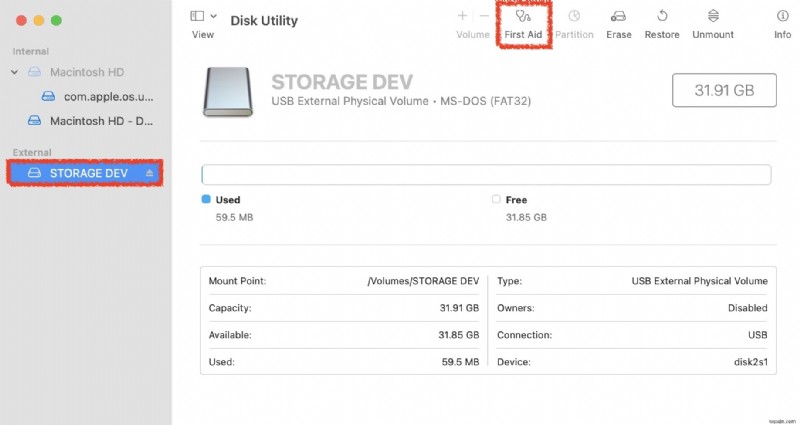Click the "/Volumes/STORAGE DEV" mount point value
Viewport: 800px width, 425px height.
pos(423,281)
